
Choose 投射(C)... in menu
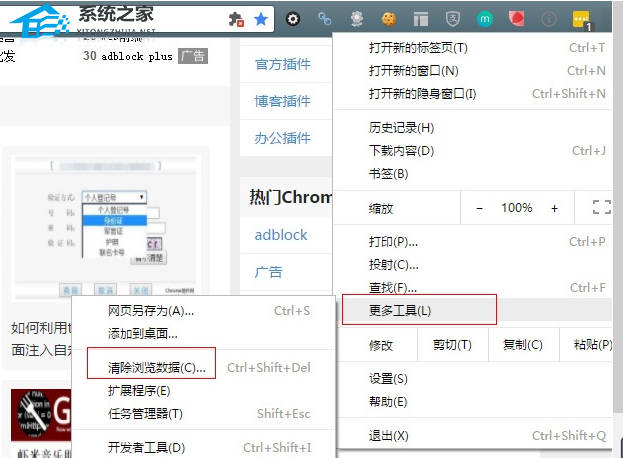point(472,265)
